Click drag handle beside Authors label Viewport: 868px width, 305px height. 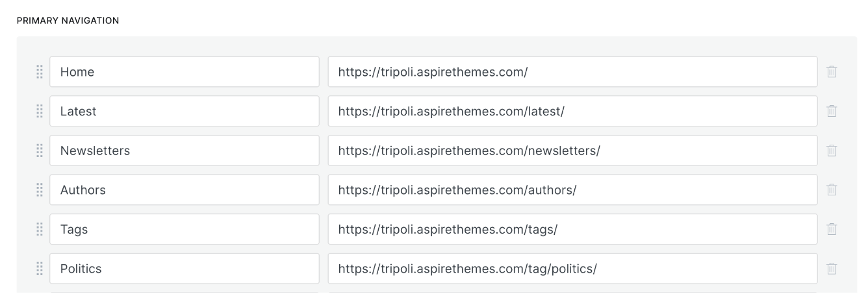click(x=39, y=190)
